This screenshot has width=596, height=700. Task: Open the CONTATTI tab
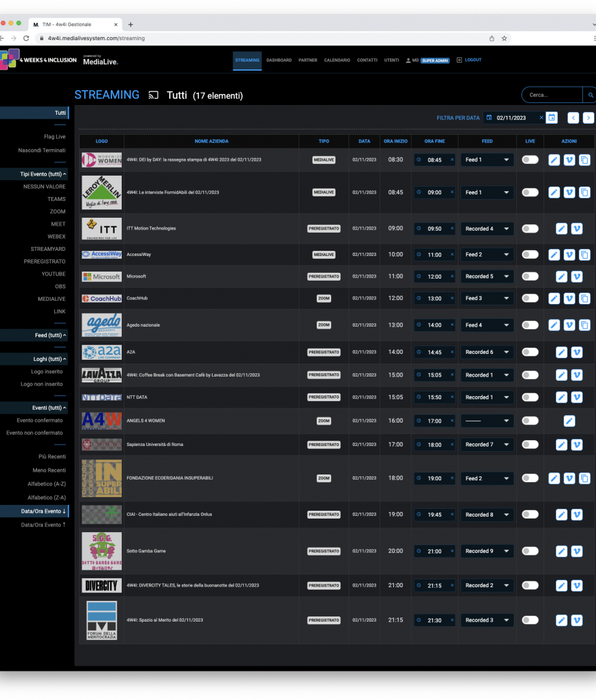tap(367, 60)
